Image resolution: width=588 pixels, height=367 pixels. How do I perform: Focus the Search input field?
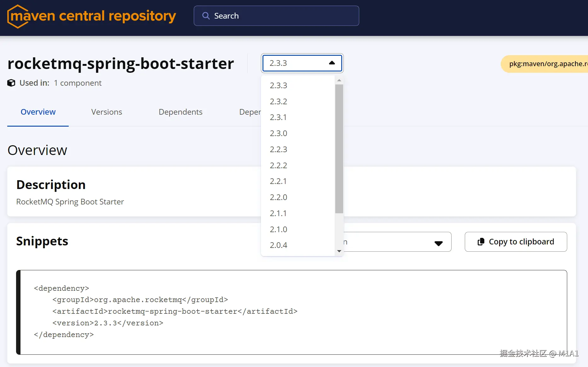(276, 16)
